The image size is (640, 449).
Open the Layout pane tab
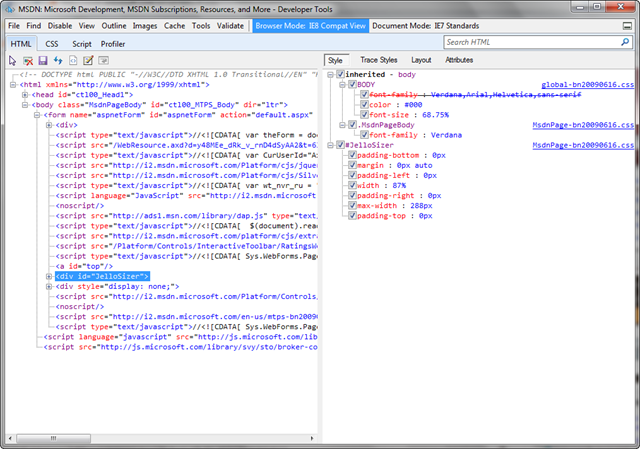click(421, 60)
